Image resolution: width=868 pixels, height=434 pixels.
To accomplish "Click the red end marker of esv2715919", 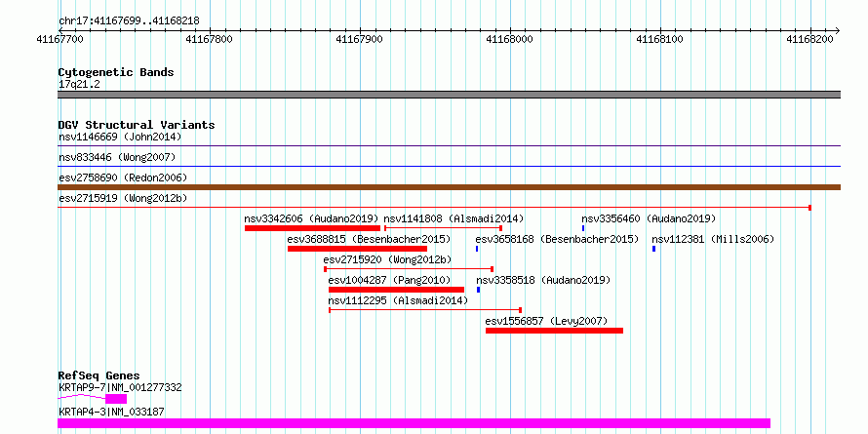I will [x=809, y=208].
